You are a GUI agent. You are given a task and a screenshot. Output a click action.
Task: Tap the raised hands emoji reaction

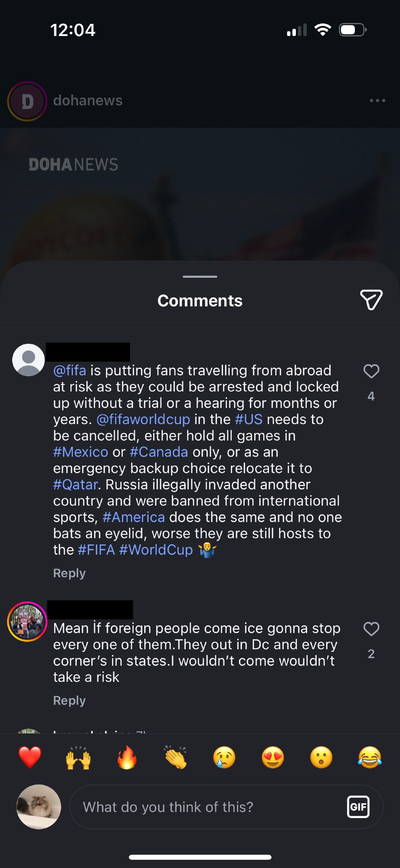pyautogui.click(x=79, y=758)
